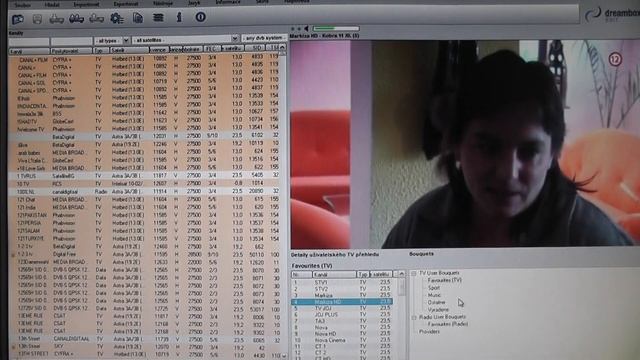Sort channel list by FEC column header
This screenshot has width=640, height=360.
tap(211, 49)
